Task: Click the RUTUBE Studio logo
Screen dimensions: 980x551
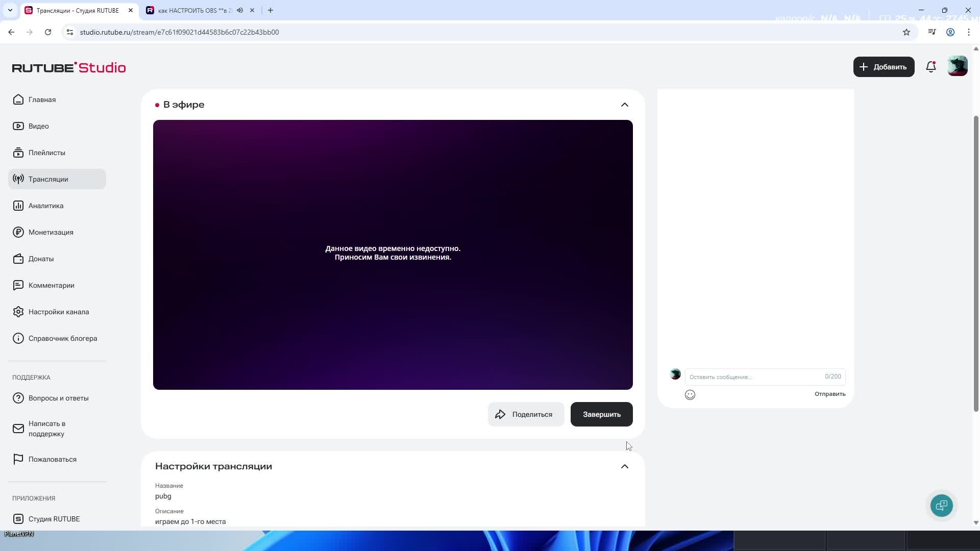Action: (x=69, y=67)
